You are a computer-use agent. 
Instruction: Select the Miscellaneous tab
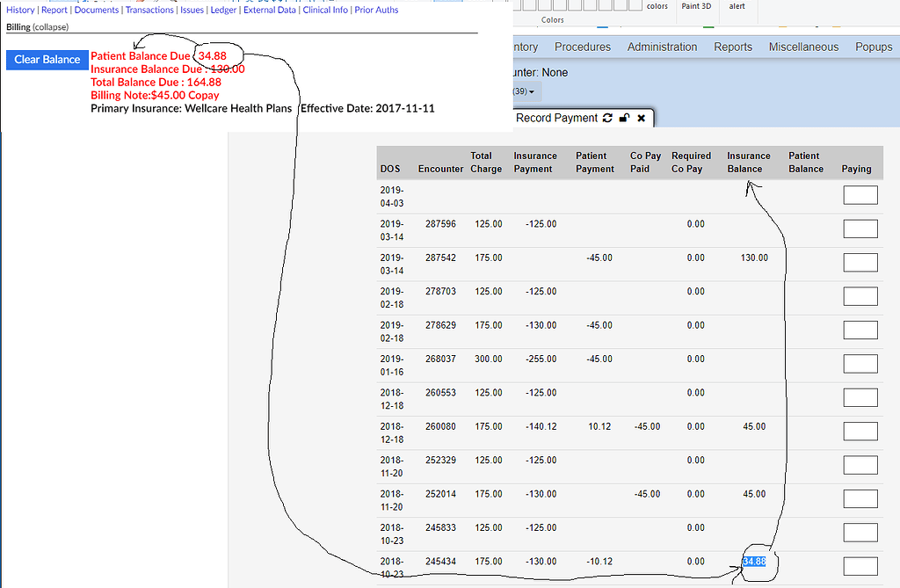click(x=803, y=47)
